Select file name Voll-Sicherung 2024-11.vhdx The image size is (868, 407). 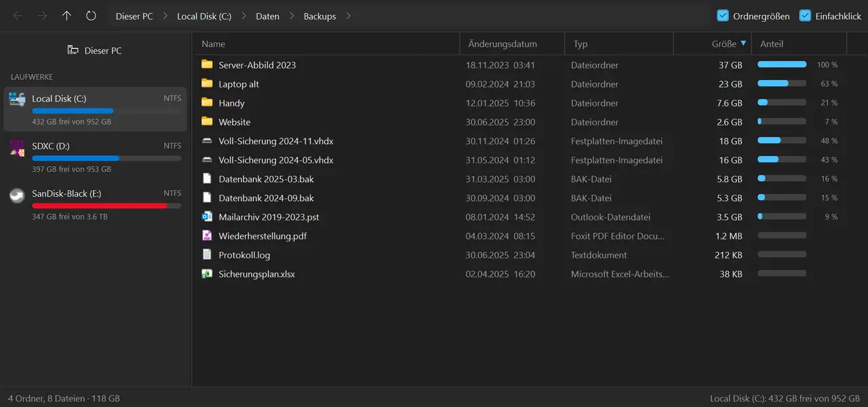coord(276,141)
